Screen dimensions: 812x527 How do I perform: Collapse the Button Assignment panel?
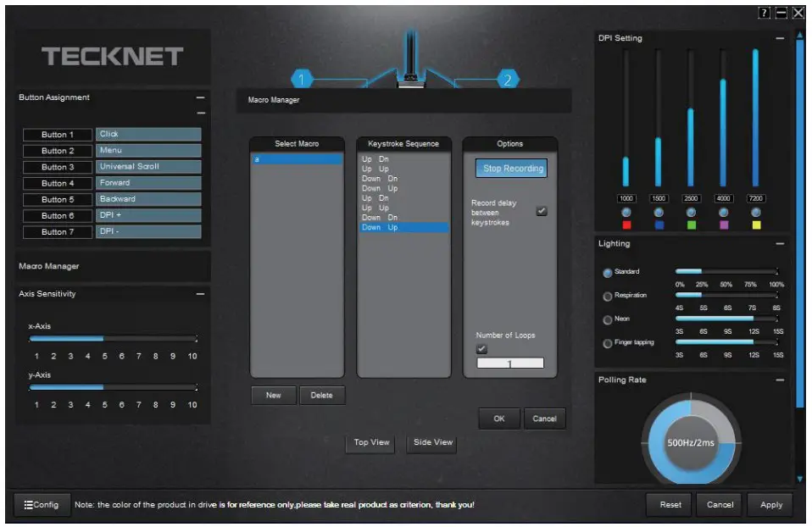(x=200, y=97)
